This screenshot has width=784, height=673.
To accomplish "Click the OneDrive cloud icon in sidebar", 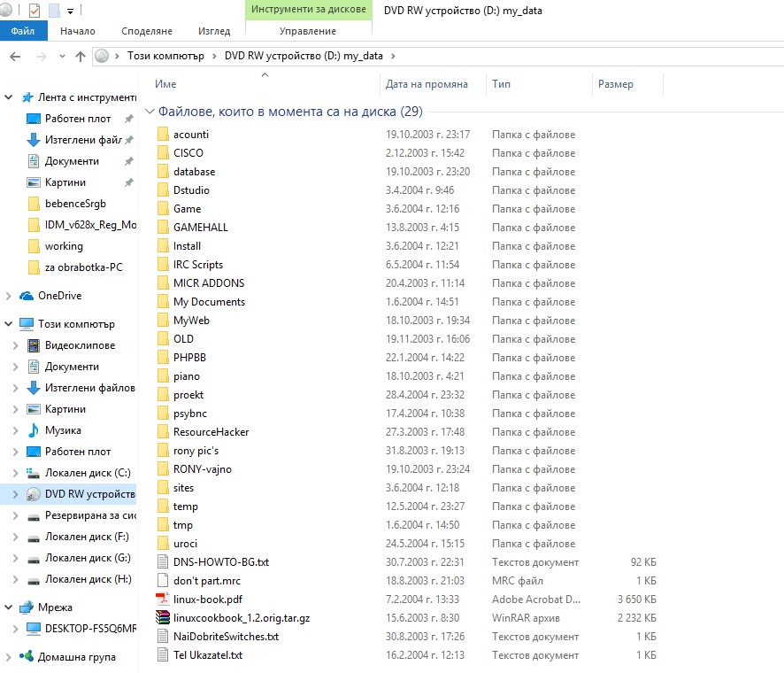I will coord(27,296).
